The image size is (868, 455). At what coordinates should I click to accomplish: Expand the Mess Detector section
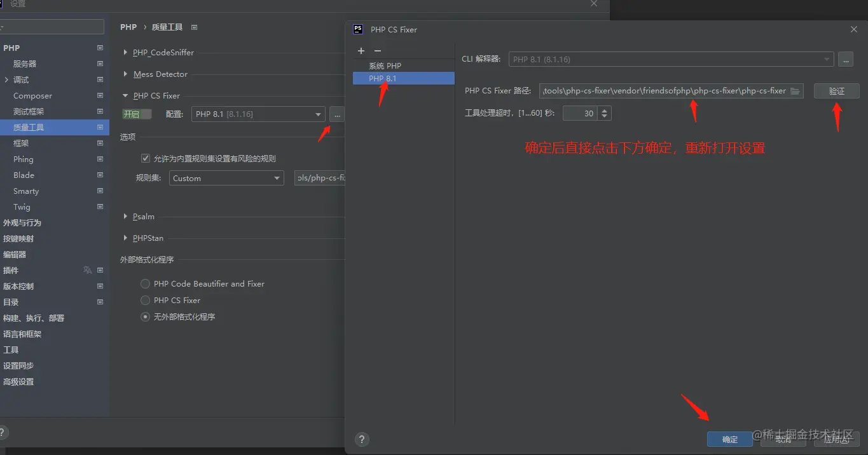pos(125,74)
